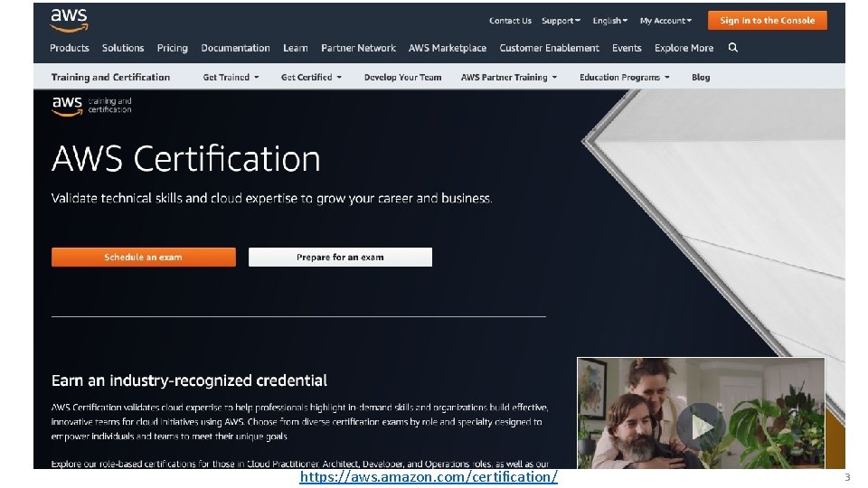
Task: Click the Contact Us link
Action: point(510,21)
